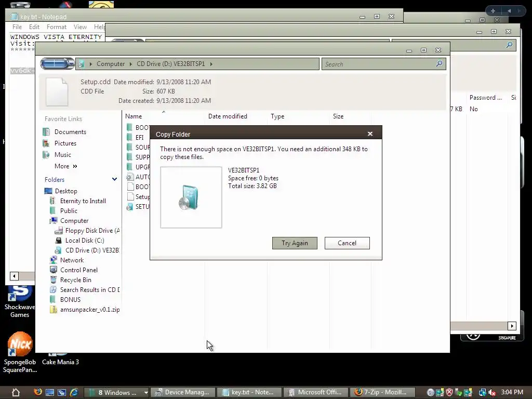Sort by Name column header

(x=134, y=116)
